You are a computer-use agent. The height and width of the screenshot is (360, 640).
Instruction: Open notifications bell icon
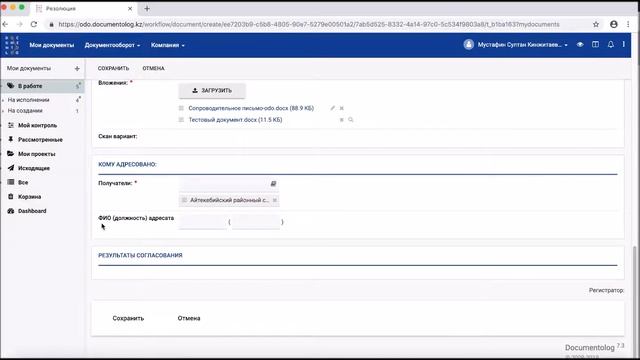click(x=611, y=44)
